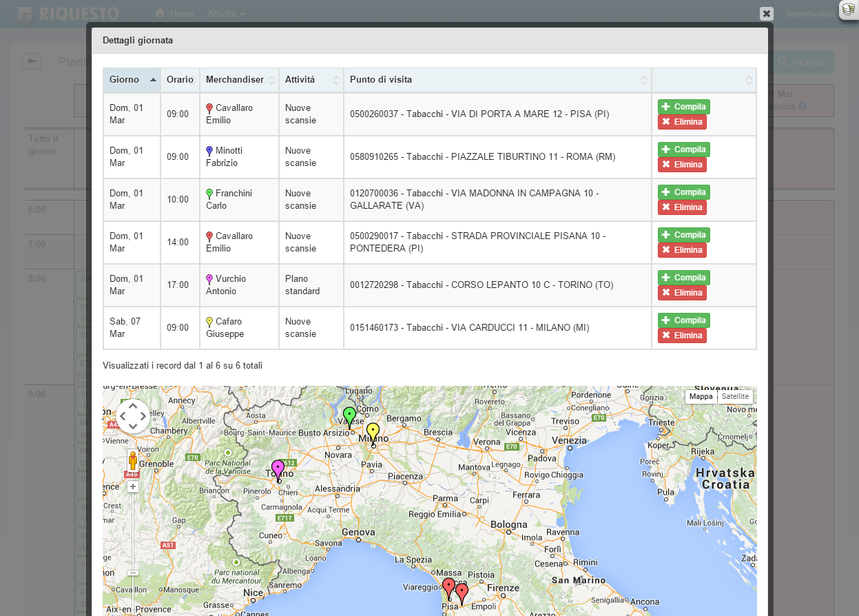Click the database icon in top-right corner
Image resolution: width=859 pixels, height=616 pixels.
[x=848, y=10]
